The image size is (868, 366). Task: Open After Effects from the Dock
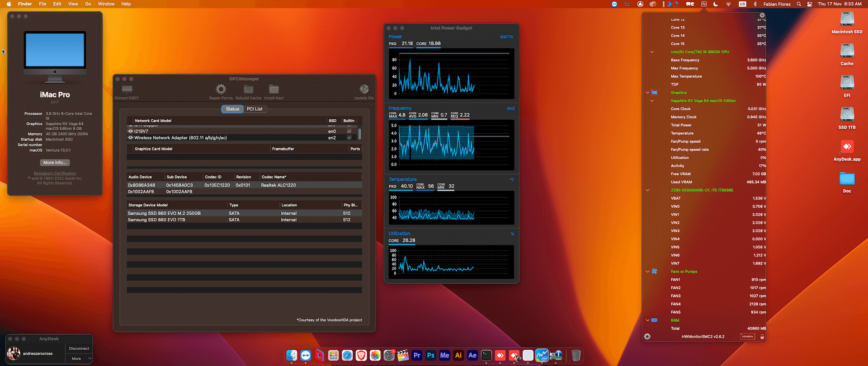pos(472,356)
